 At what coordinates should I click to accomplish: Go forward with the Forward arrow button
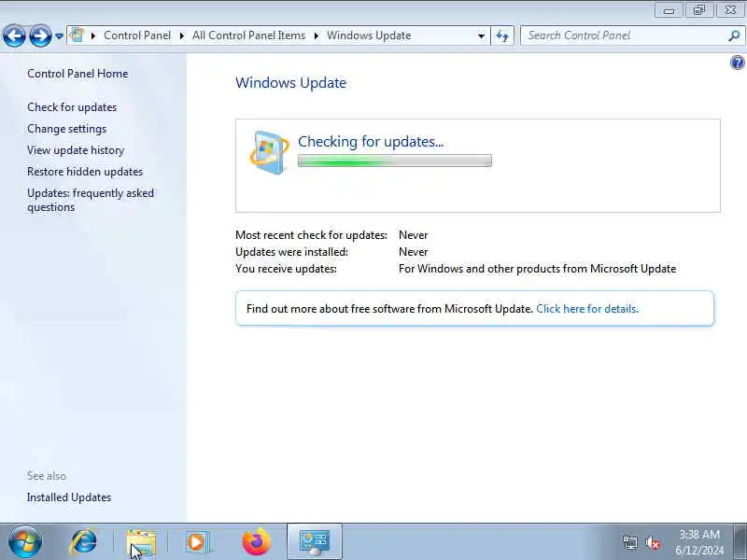[x=40, y=35]
